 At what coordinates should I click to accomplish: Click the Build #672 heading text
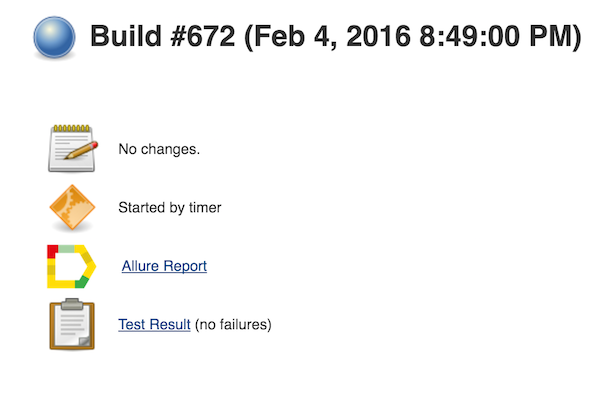(x=163, y=36)
